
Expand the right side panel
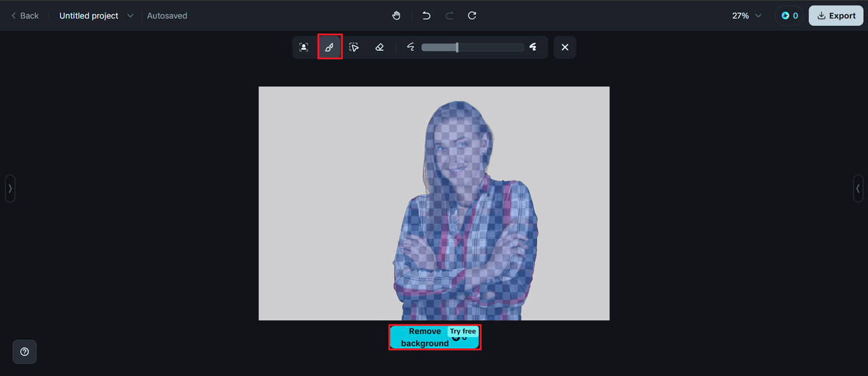(x=858, y=189)
